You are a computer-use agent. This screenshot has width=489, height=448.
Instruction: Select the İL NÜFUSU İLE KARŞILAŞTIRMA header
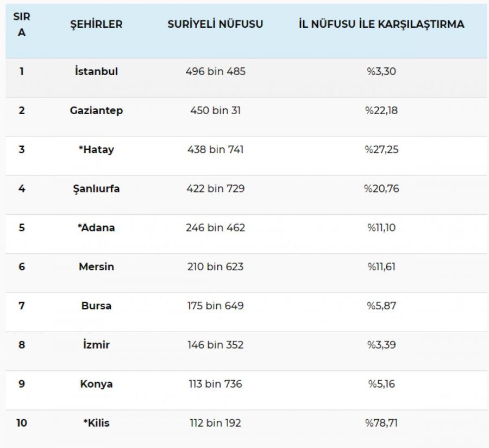[381, 24]
